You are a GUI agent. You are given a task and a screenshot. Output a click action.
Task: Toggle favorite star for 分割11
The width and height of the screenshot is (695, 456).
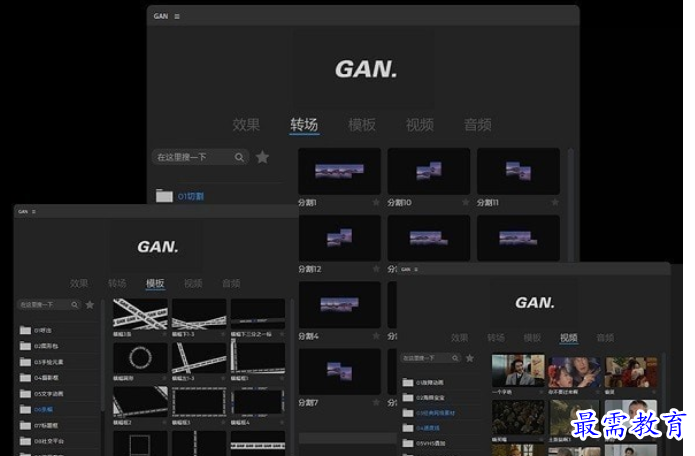(x=555, y=203)
